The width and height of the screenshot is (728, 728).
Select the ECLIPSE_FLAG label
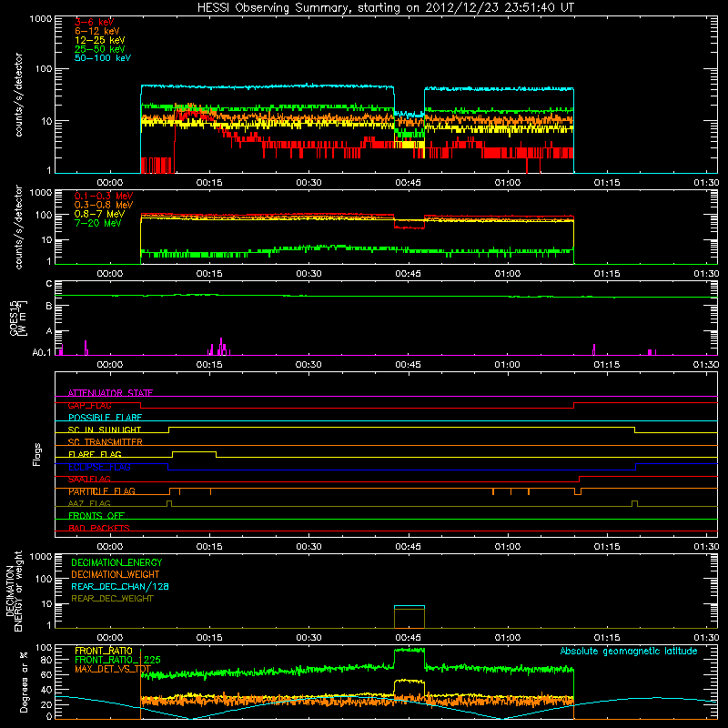coord(99,467)
